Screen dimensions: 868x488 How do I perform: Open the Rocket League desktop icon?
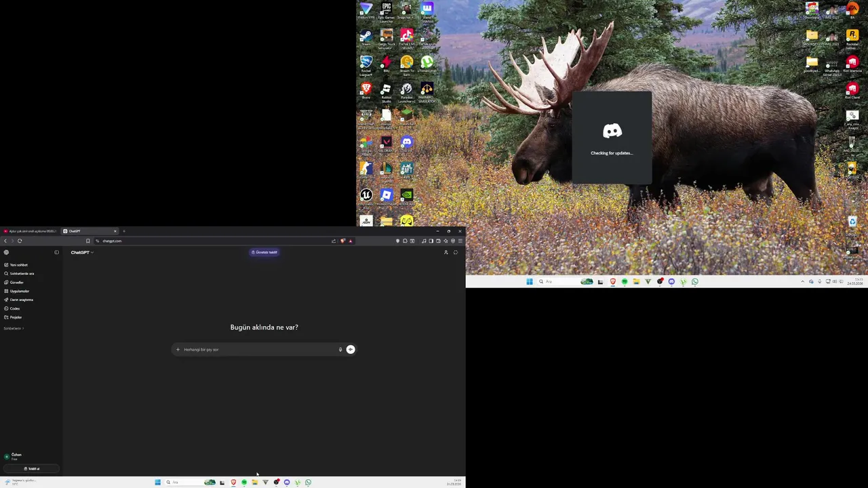point(366,66)
